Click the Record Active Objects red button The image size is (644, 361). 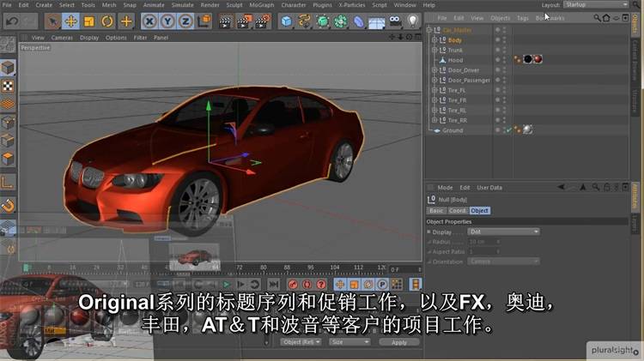[x=293, y=284]
